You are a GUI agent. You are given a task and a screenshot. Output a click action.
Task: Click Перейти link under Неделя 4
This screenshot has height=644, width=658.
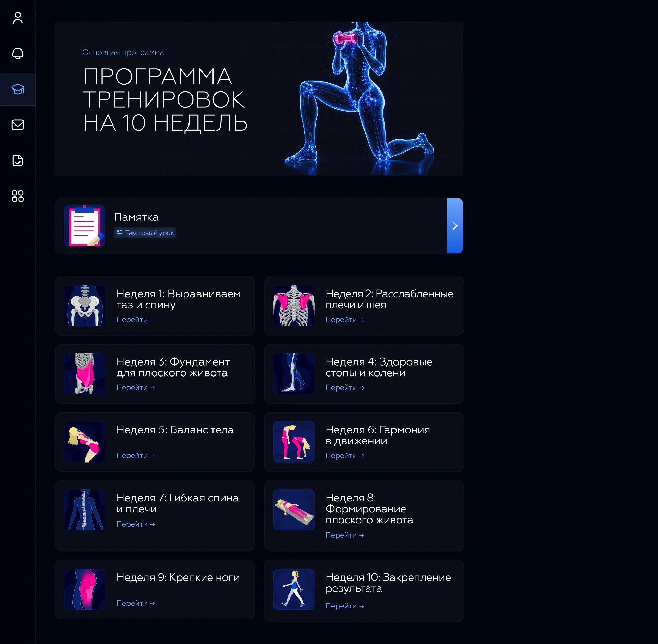tap(345, 387)
